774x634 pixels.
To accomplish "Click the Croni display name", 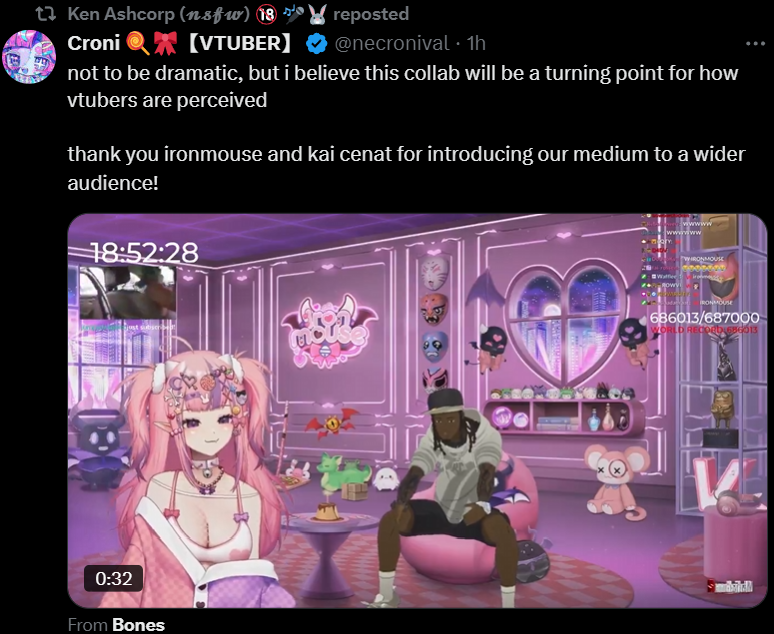I will pos(94,43).
